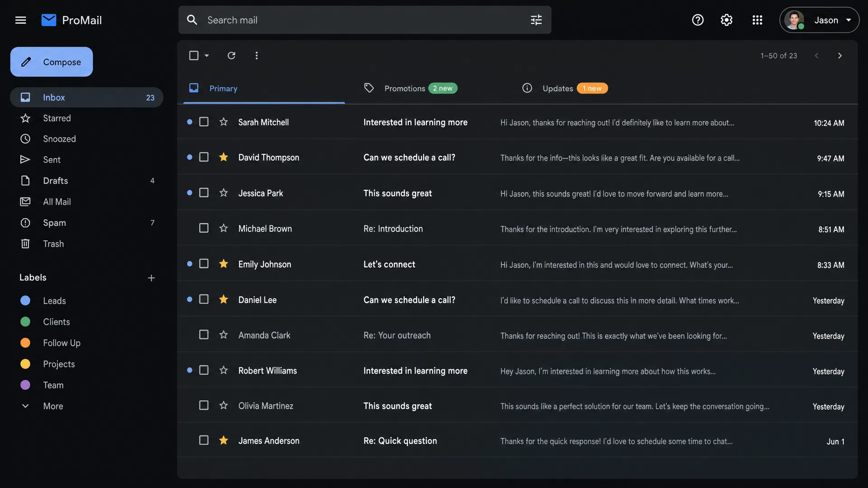868x488 pixels.
Task: Open the more options vertical dots
Action: click(256, 56)
